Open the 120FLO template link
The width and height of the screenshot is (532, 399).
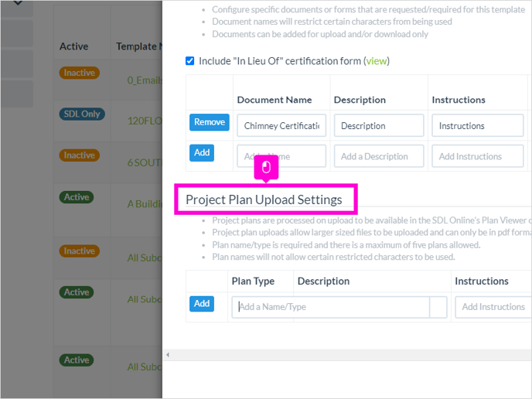[x=145, y=121]
